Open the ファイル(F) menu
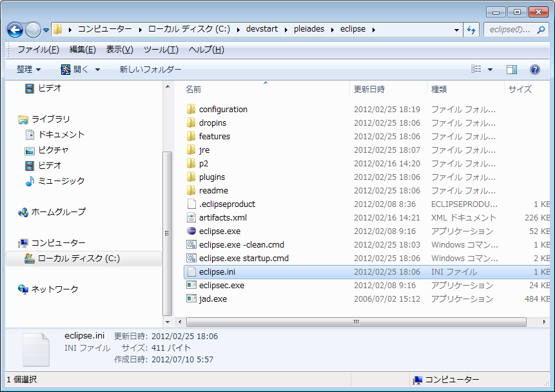Image resolution: width=555 pixels, height=392 pixels. (x=38, y=50)
